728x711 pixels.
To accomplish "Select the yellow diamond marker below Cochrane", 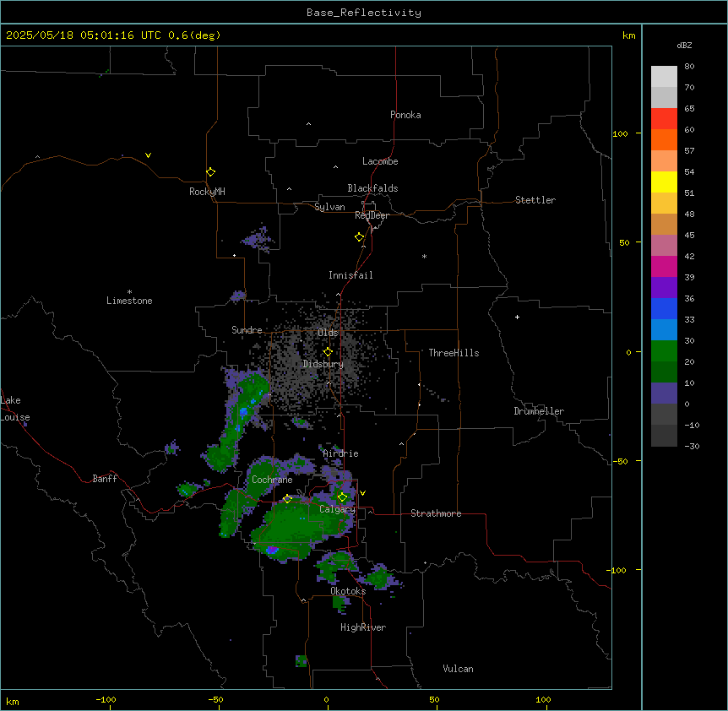I will pos(287,499).
